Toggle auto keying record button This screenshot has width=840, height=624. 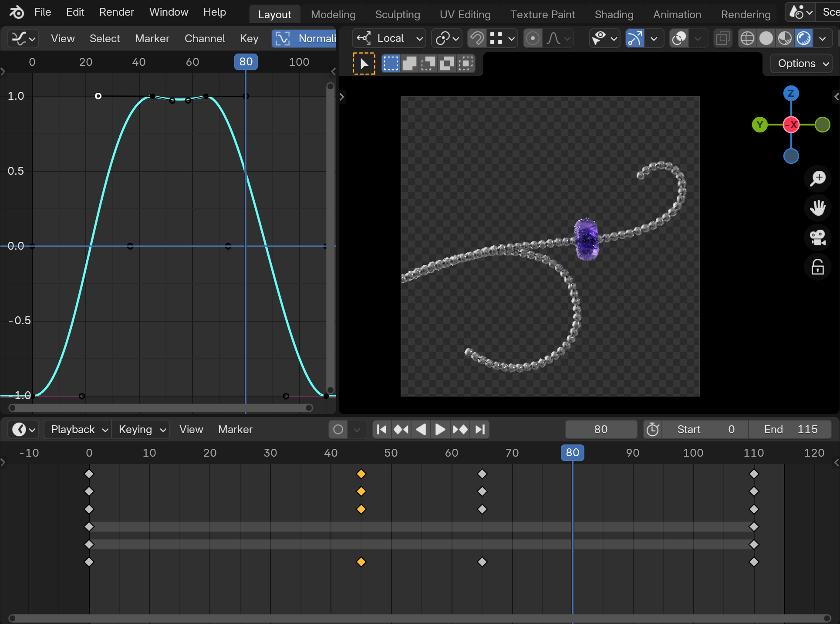338,430
